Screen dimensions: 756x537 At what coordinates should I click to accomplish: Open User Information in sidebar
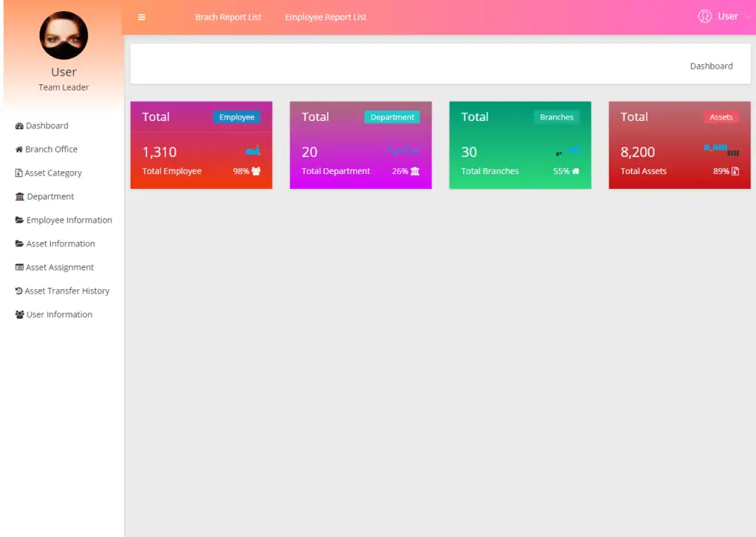pos(59,314)
